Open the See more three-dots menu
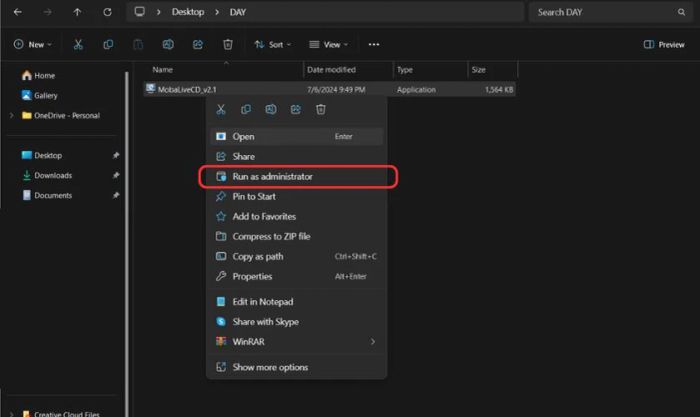 [374, 44]
